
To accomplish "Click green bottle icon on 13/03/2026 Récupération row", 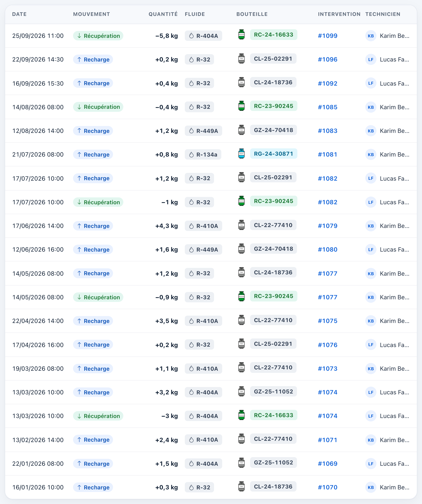I will [x=242, y=415].
